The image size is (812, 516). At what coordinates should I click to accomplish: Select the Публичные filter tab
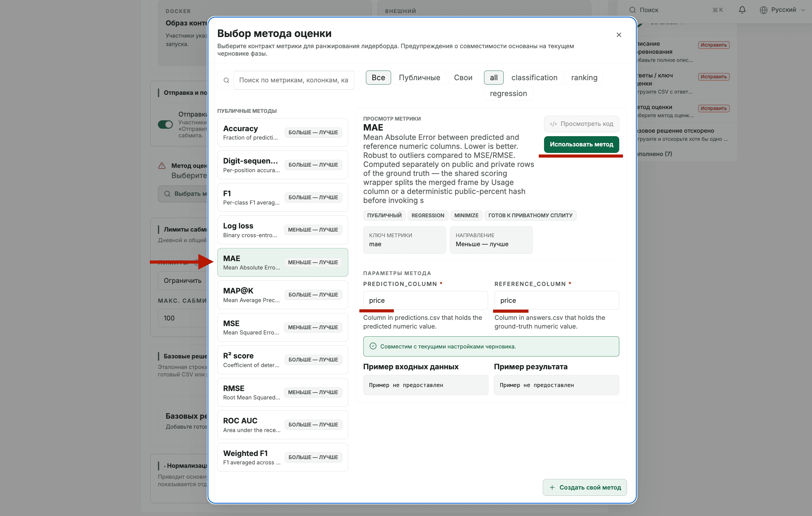pyautogui.click(x=419, y=78)
